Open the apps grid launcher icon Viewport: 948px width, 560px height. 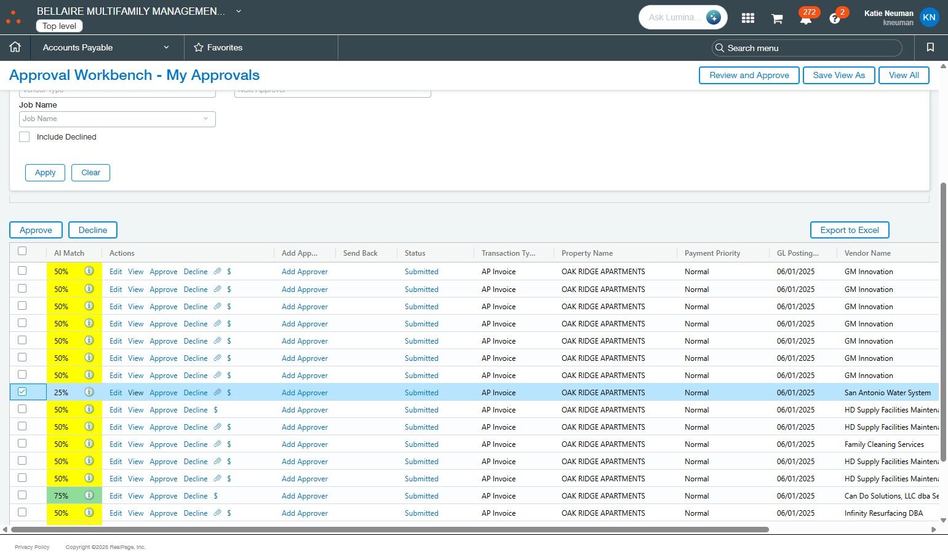(747, 18)
